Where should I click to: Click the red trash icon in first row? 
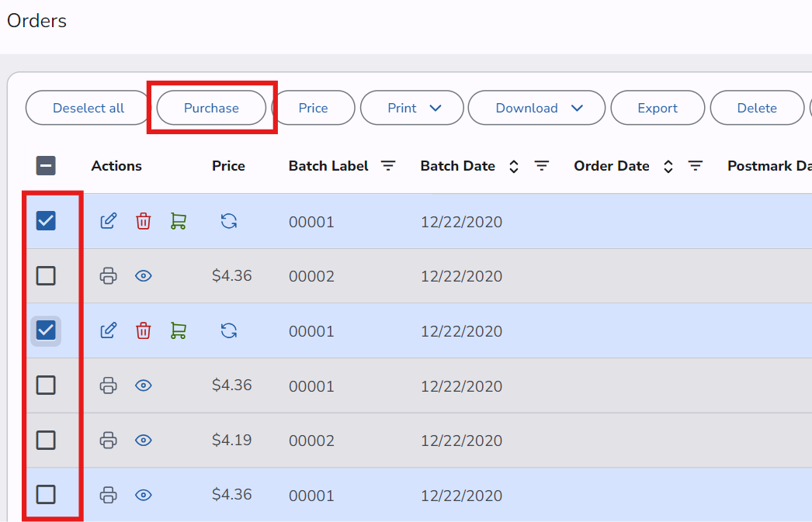click(143, 221)
